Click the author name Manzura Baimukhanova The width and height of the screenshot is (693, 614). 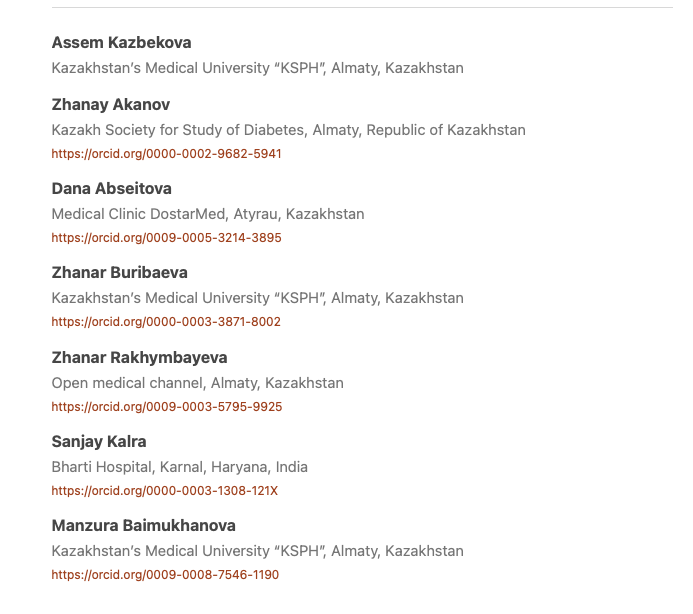pyautogui.click(x=143, y=525)
